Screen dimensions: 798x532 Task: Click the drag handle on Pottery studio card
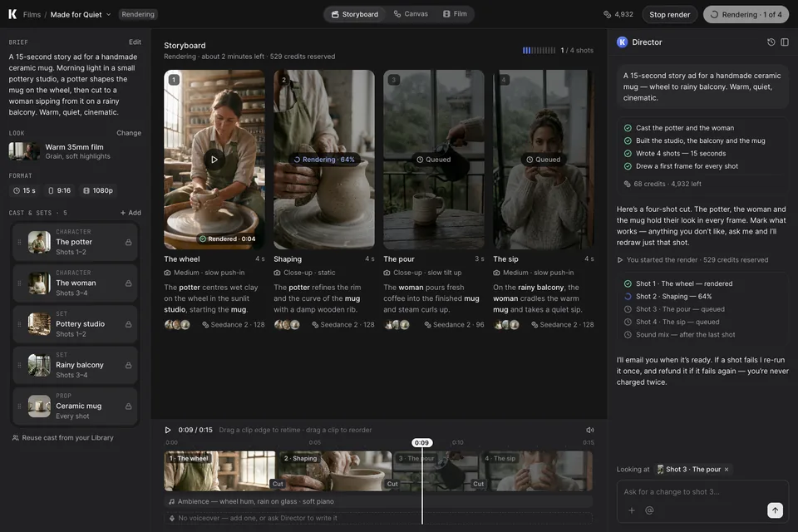click(x=19, y=324)
